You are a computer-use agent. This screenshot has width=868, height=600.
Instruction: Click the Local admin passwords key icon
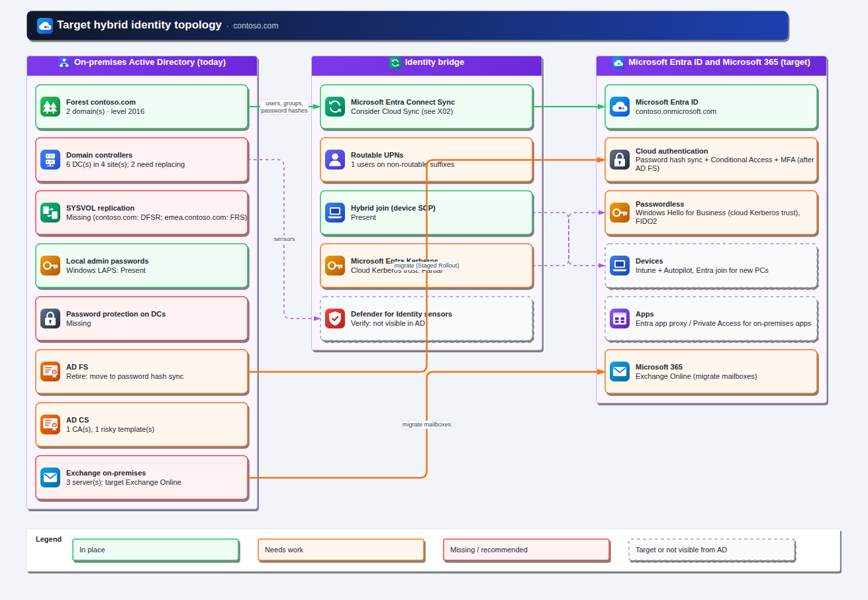click(x=50, y=266)
